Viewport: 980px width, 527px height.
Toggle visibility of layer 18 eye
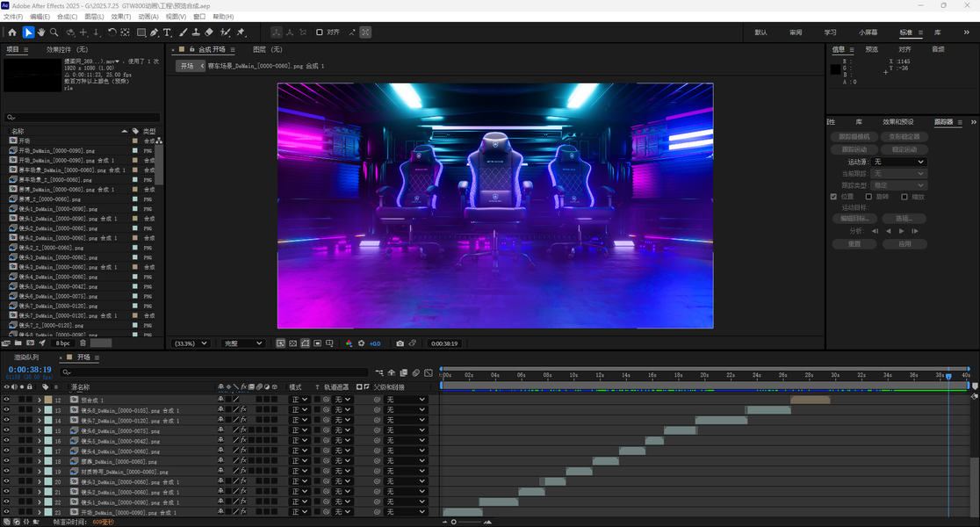[x=7, y=461]
